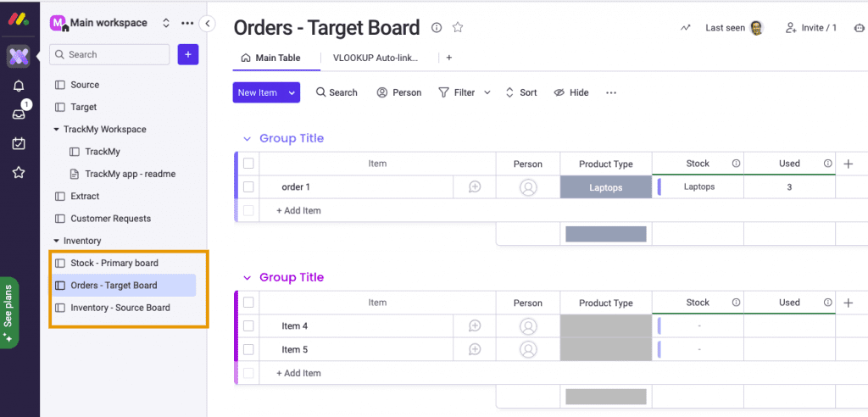Open the activity trend icon near Last seen

pyautogui.click(x=685, y=28)
